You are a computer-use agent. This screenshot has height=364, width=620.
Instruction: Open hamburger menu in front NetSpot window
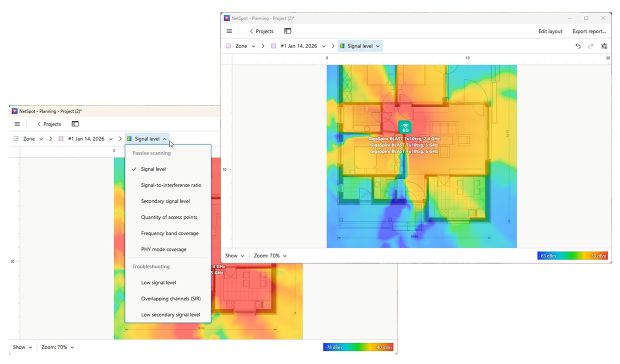[229, 31]
